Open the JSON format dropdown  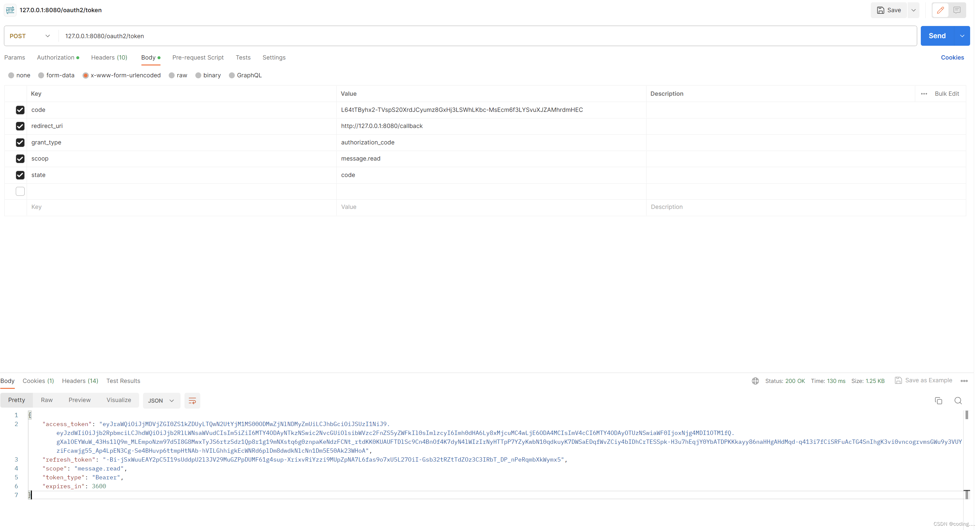pos(161,401)
